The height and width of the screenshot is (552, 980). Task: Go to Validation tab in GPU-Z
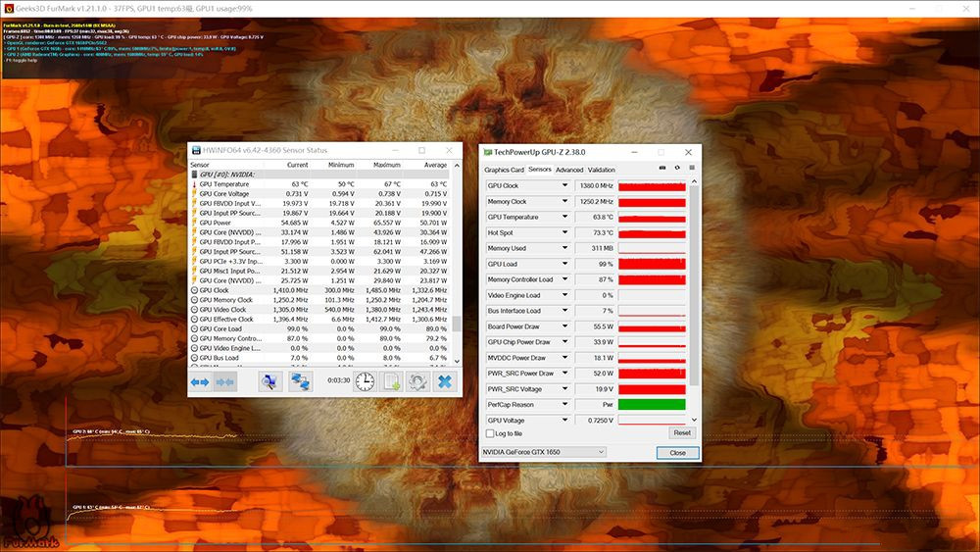click(602, 170)
